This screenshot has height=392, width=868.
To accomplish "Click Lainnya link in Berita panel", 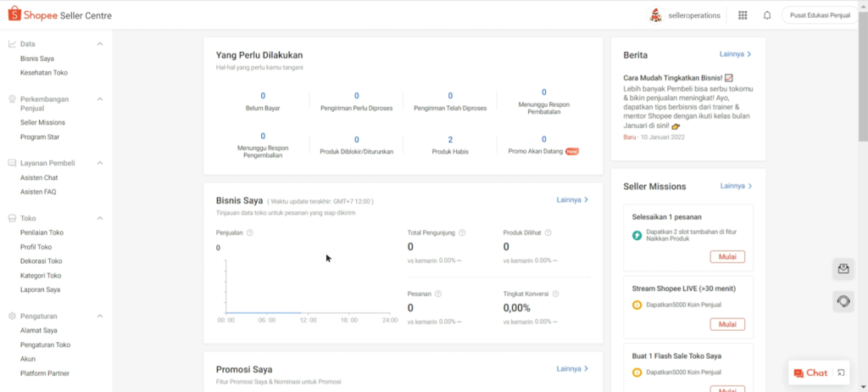I will tap(736, 54).
